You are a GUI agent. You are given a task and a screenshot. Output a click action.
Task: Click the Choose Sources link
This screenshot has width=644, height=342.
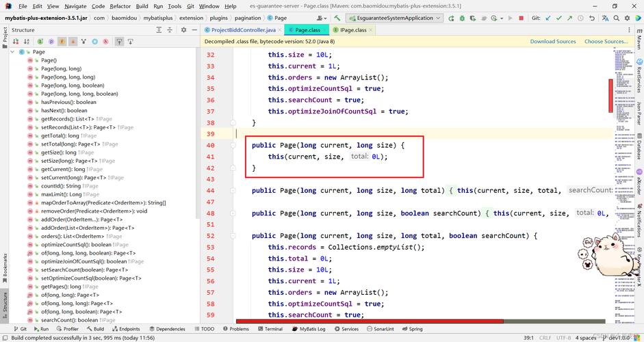pyautogui.click(x=605, y=42)
